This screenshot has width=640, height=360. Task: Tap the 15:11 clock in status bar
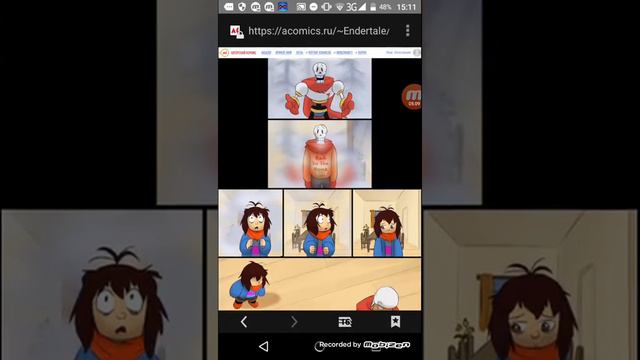tap(406, 7)
